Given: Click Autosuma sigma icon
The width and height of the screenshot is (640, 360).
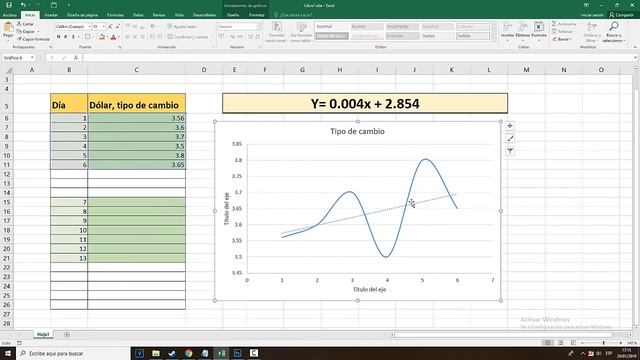Looking at the screenshot, I should pos(554,24).
